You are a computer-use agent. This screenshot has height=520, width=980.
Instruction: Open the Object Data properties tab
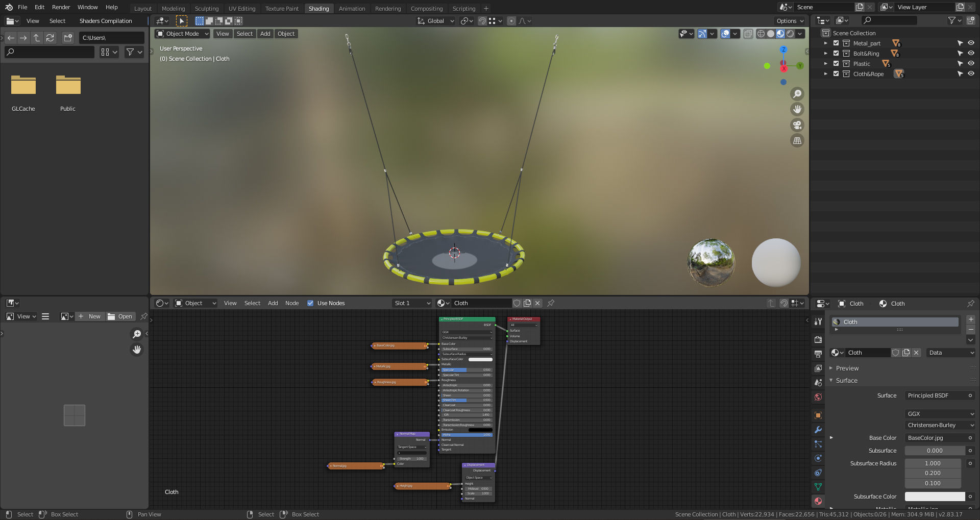click(x=818, y=487)
